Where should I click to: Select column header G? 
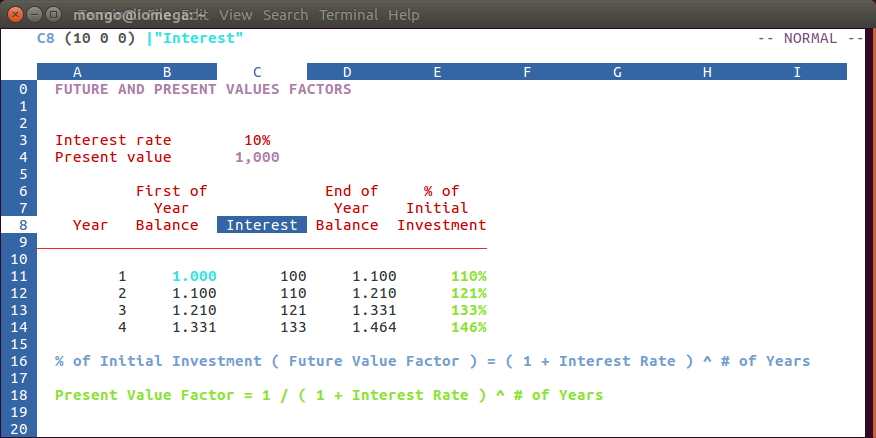point(617,72)
